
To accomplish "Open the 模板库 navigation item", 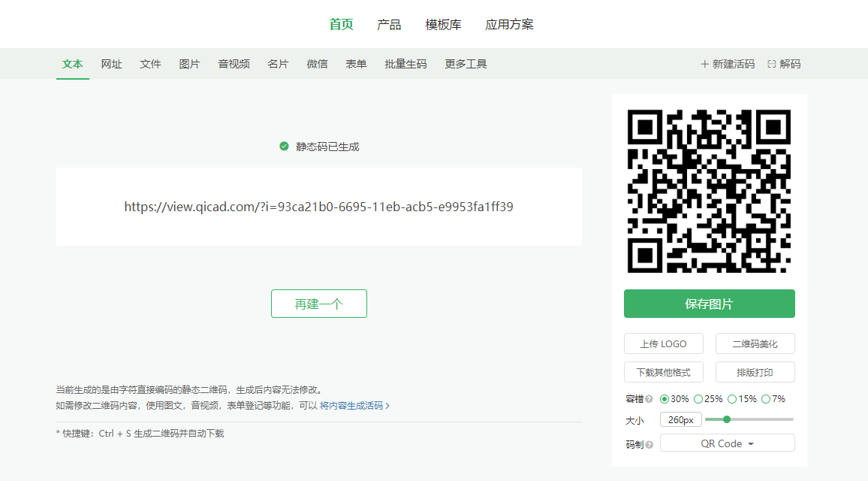I will (x=443, y=25).
